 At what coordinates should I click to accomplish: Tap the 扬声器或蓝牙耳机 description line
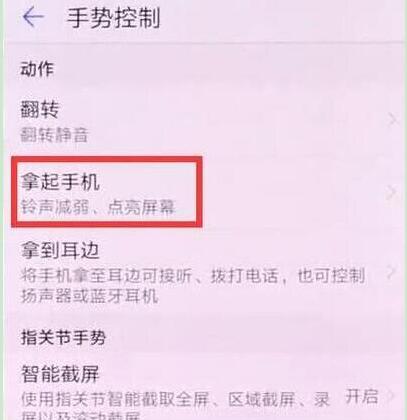pos(89,296)
